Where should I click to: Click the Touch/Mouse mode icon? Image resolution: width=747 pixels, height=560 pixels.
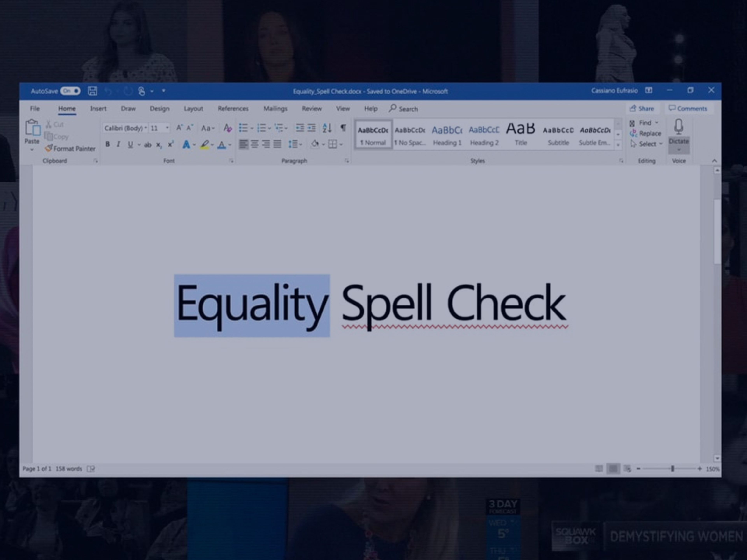coord(141,91)
